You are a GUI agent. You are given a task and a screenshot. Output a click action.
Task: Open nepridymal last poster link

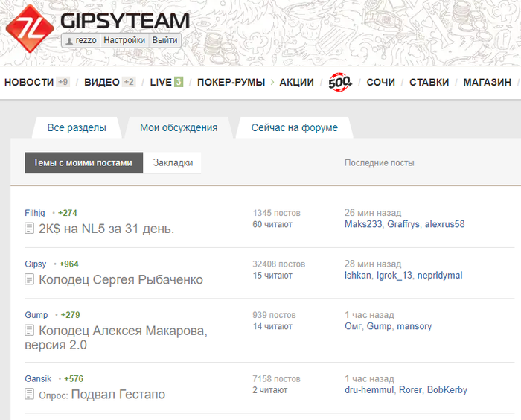(x=440, y=276)
